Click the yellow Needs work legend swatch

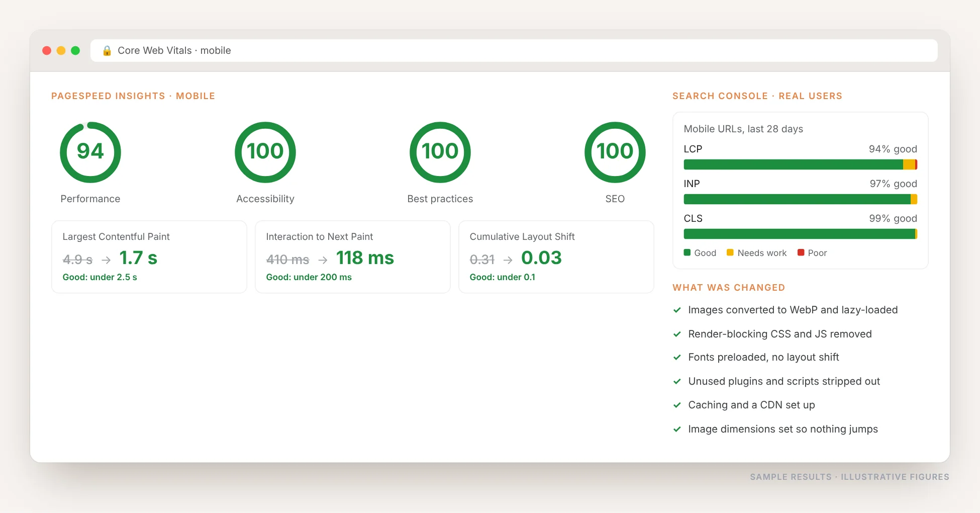point(730,252)
